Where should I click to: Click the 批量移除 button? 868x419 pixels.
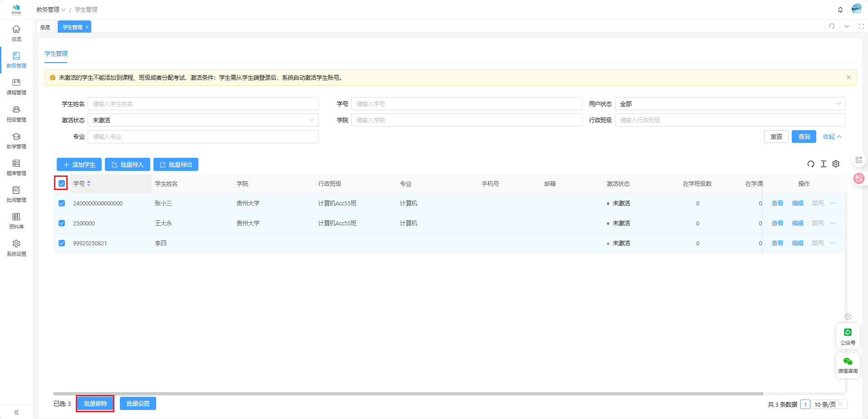(95, 404)
